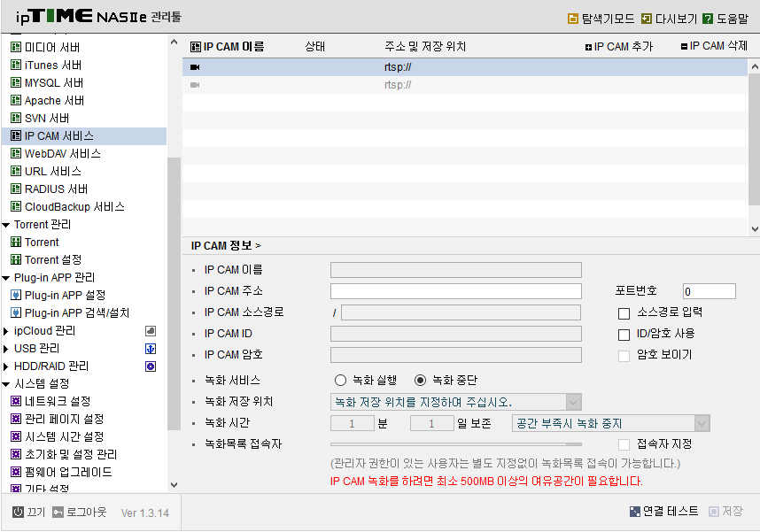Expand the ipCloud 관리 tree section
This screenshot has height=532, width=760.
click(6, 331)
